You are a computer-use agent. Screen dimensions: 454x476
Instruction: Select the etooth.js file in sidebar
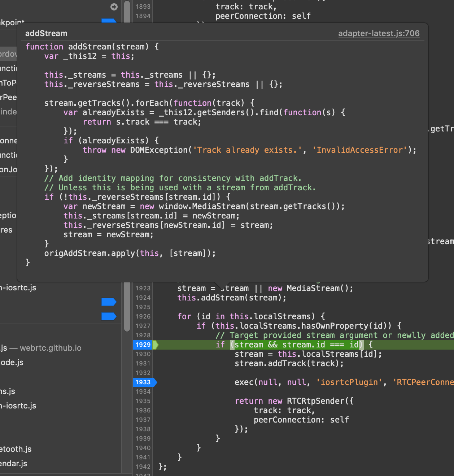[x=16, y=449]
